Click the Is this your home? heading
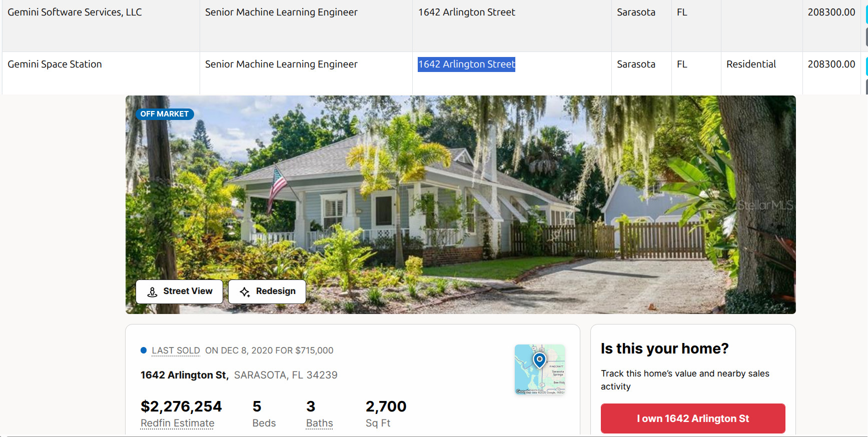The height and width of the screenshot is (437, 868). point(665,348)
